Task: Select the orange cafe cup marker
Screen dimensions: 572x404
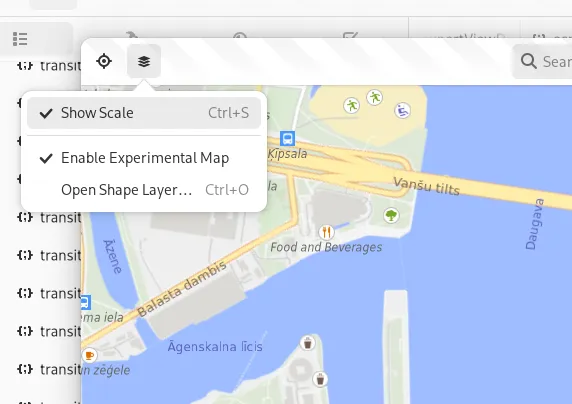Action: (89, 355)
